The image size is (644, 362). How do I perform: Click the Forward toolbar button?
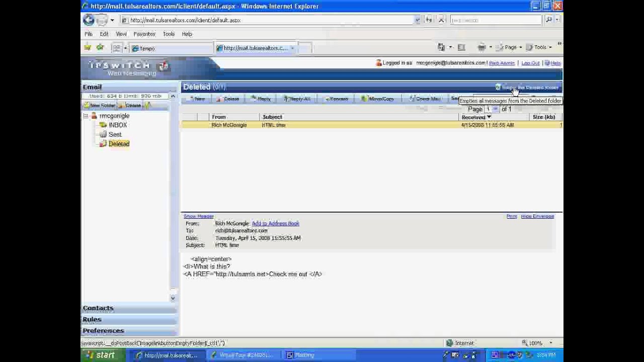[337, 99]
